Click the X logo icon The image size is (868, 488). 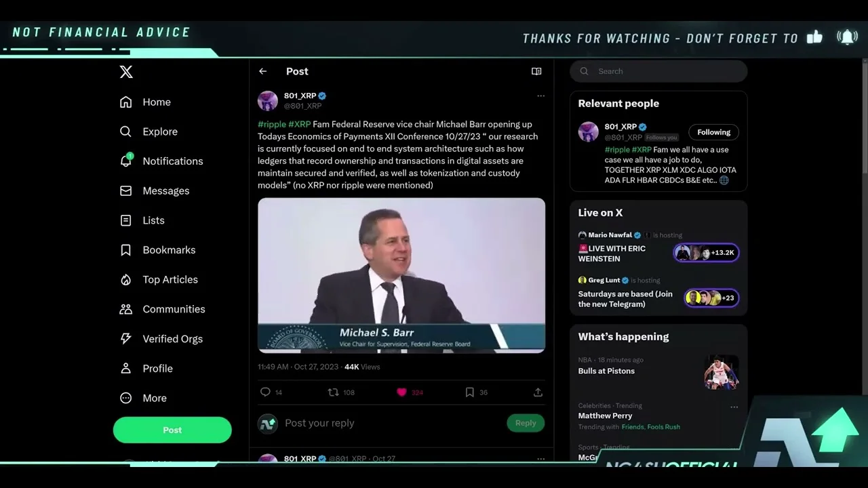pos(126,72)
